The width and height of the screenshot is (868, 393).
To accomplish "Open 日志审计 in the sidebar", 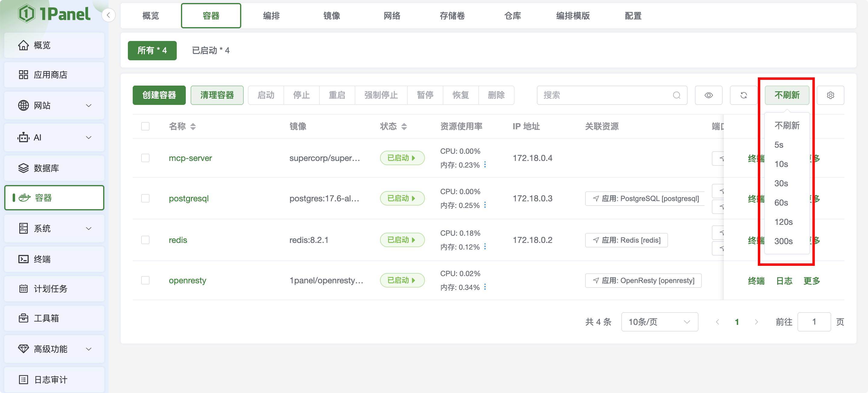I will (54, 379).
